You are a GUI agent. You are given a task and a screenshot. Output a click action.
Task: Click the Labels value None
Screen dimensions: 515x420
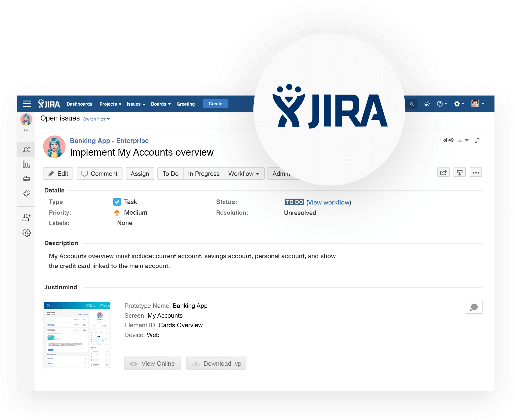pos(125,223)
